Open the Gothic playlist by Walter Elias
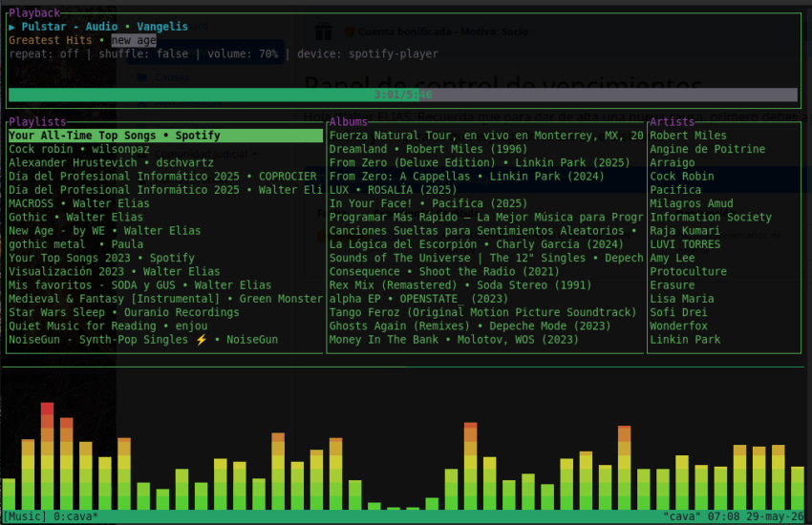Viewport: 812px width, 525px height. (x=75, y=218)
